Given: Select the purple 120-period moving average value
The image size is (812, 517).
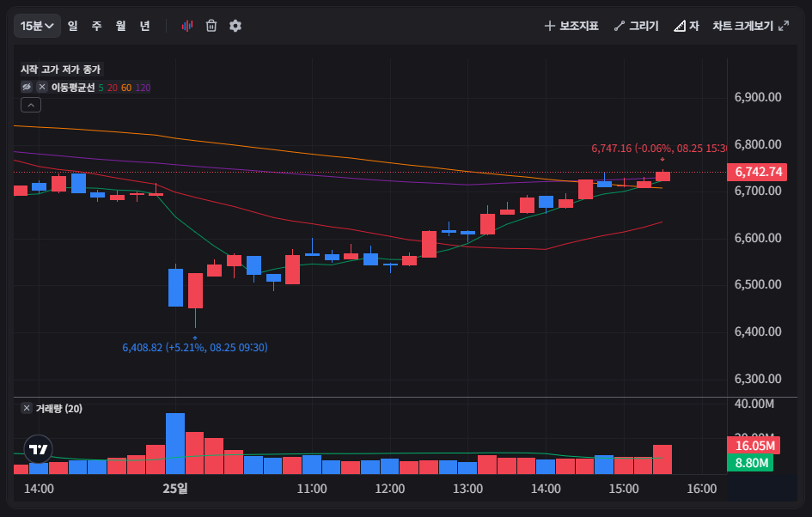Looking at the screenshot, I should pos(143,88).
